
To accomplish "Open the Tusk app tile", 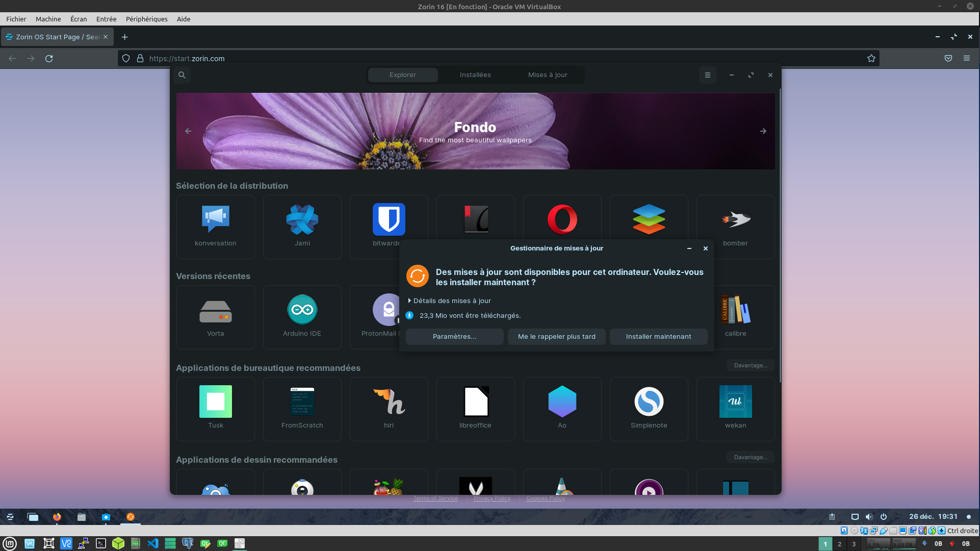I will [215, 409].
